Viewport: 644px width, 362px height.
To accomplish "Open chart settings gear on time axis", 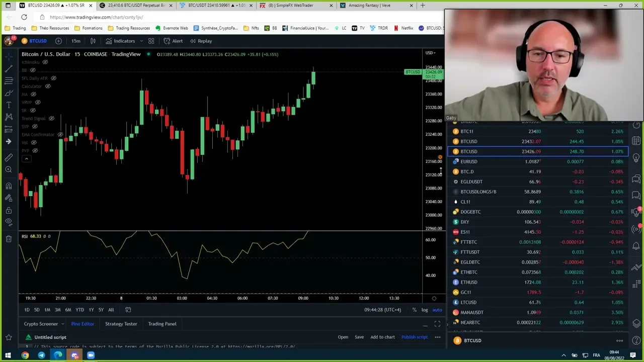I will click(434, 298).
